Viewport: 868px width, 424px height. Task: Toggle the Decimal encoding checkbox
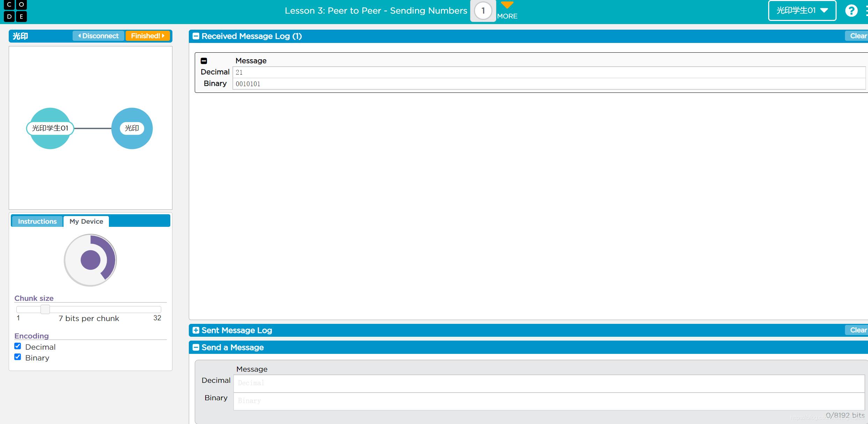tap(18, 346)
